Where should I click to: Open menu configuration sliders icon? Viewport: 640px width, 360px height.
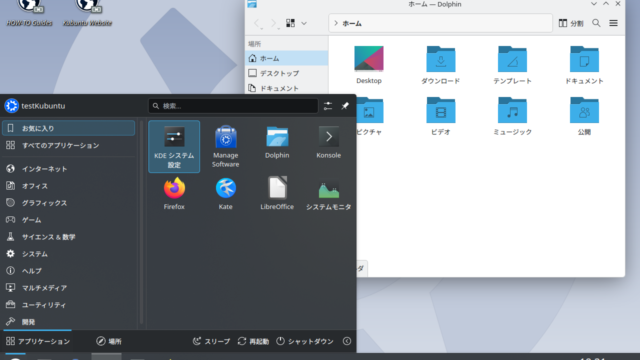click(328, 106)
